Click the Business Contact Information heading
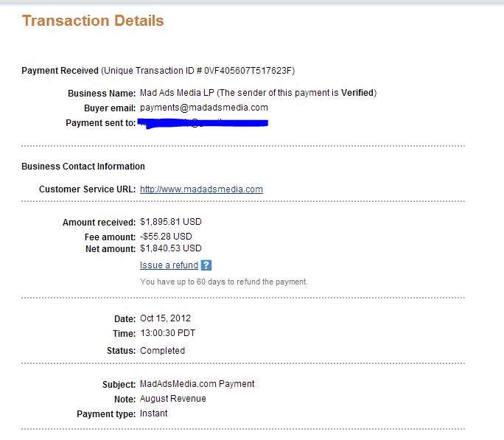504x440 pixels. (83, 167)
